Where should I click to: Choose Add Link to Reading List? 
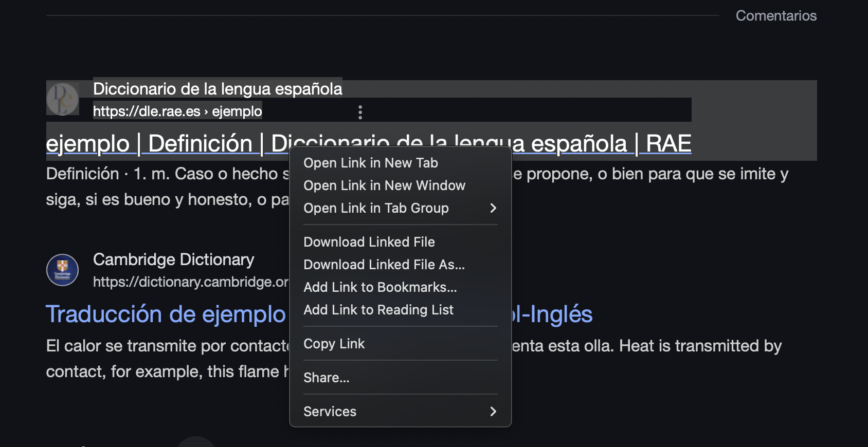(378, 310)
